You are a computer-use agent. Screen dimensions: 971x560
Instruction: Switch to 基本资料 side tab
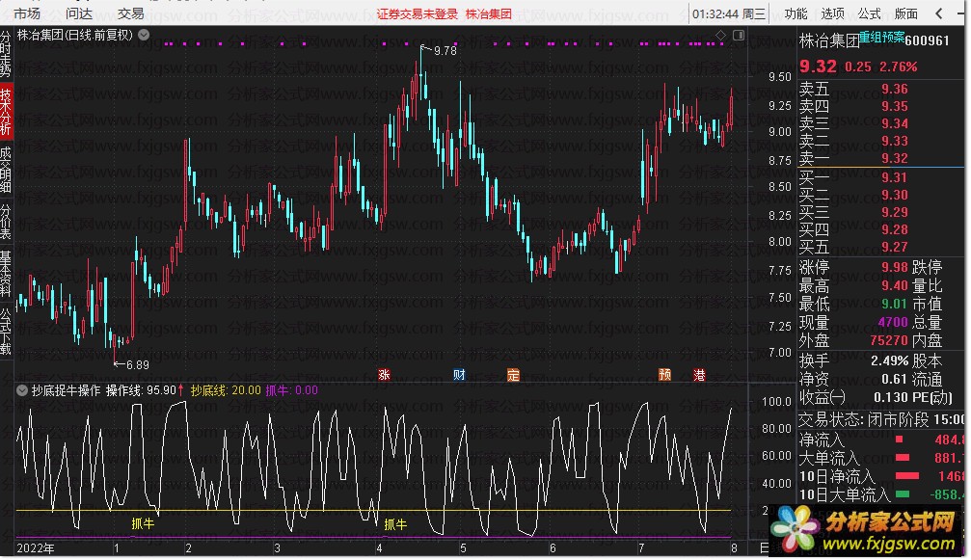(x=6, y=274)
